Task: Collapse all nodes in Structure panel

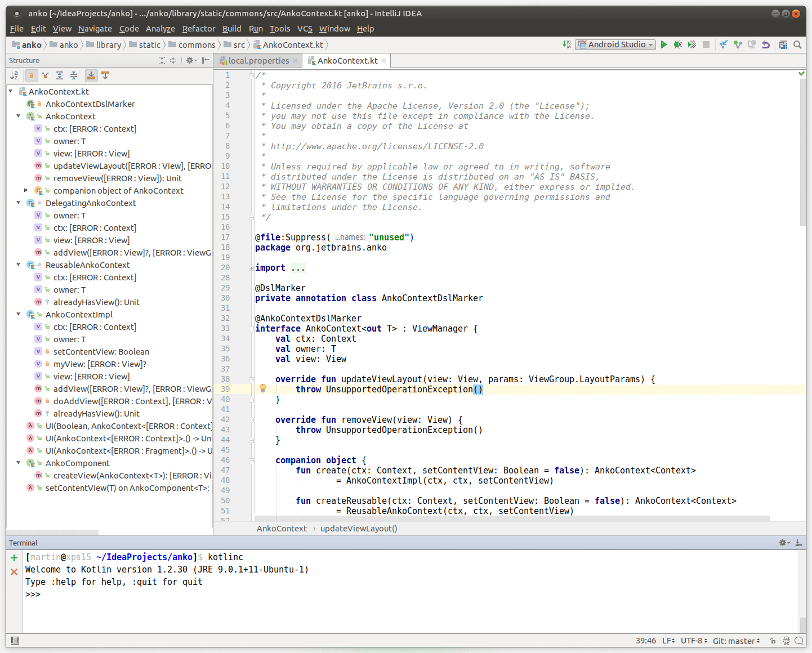Action: point(74,75)
